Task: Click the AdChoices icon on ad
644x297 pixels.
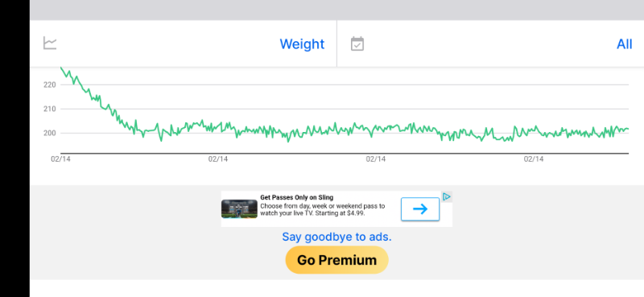Action: [447, 196]
